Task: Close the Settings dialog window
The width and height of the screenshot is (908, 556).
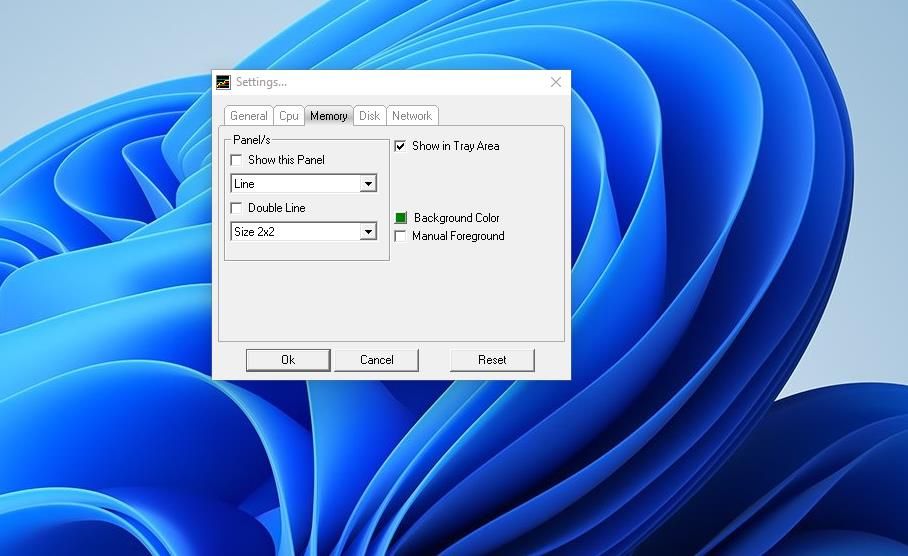Action: [x=556, y=82]
